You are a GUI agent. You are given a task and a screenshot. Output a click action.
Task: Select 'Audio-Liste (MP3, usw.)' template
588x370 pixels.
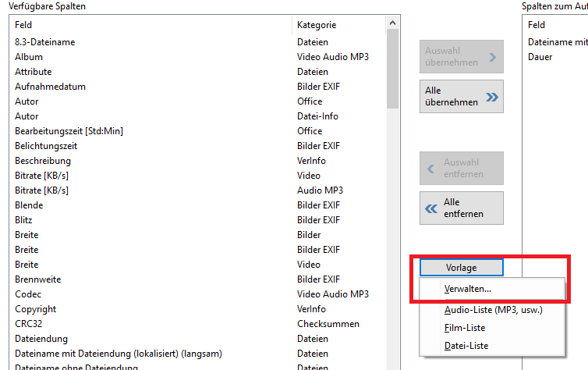pos(492,310)
